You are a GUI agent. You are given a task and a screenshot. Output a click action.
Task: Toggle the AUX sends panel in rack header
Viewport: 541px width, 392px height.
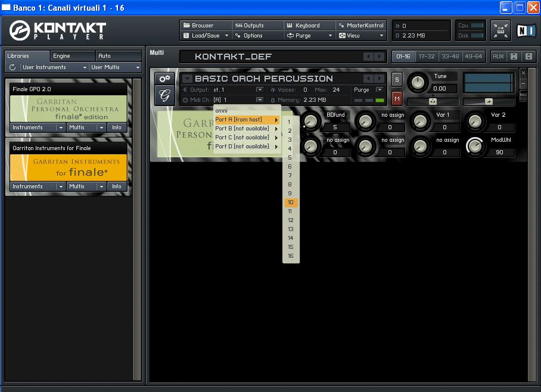tap(498, 56)
